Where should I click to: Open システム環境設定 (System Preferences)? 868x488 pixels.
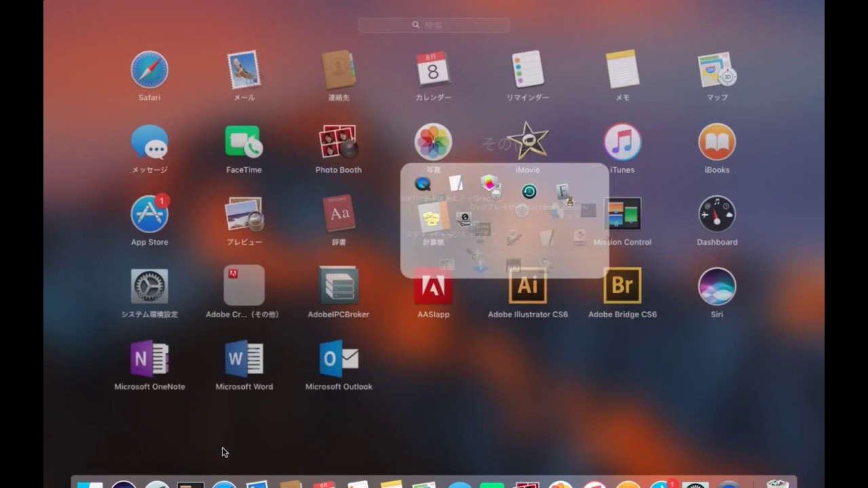click(149, 287)
